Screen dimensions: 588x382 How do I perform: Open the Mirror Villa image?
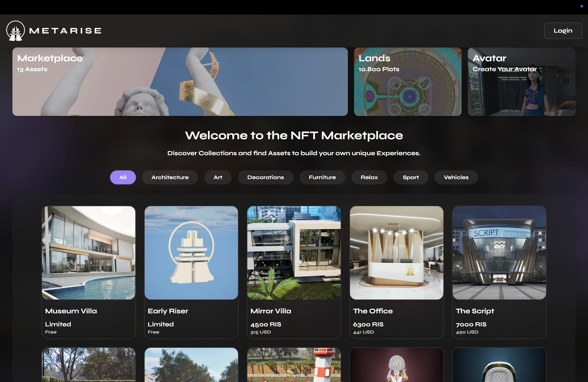[294, 253]
